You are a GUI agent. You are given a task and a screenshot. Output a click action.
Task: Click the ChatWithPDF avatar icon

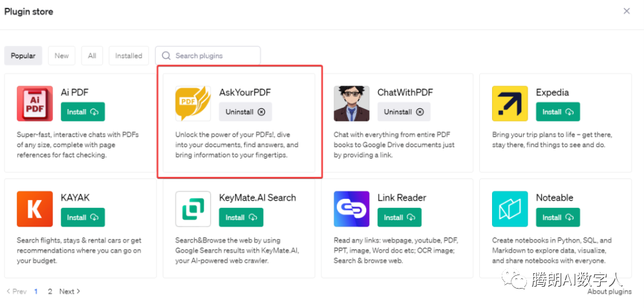(351, 103)
